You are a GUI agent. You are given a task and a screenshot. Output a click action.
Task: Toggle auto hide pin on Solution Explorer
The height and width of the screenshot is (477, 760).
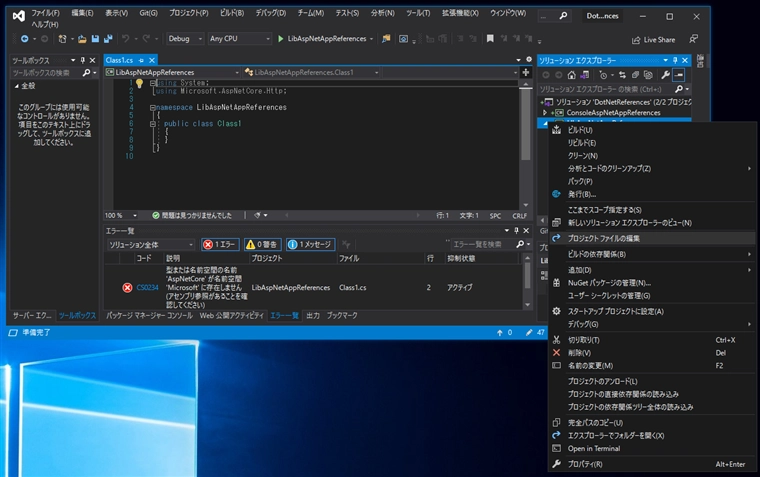pyautogui.click(x=675, y=60)
